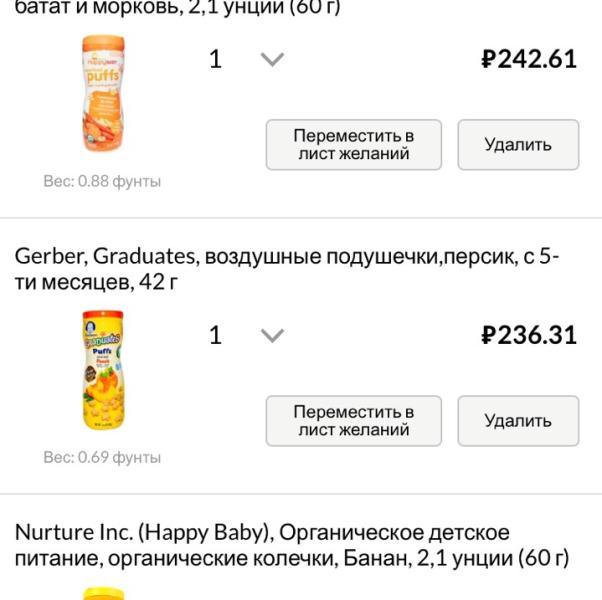The height and width of the screenshot is (600, 602).
Task: Open the Gerber Graduates Puffs product image
Action: tap(102, 370)
